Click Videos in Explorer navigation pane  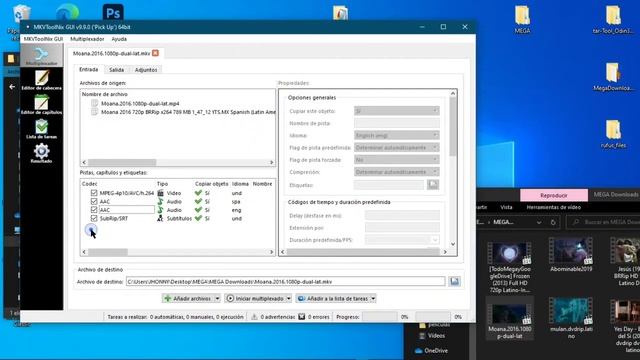pos(432,336)
